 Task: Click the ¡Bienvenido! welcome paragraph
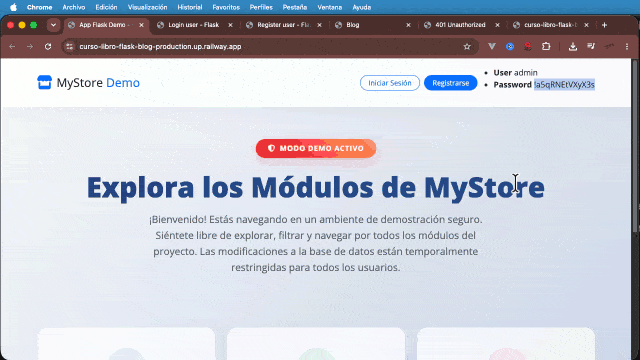point(316,243)
